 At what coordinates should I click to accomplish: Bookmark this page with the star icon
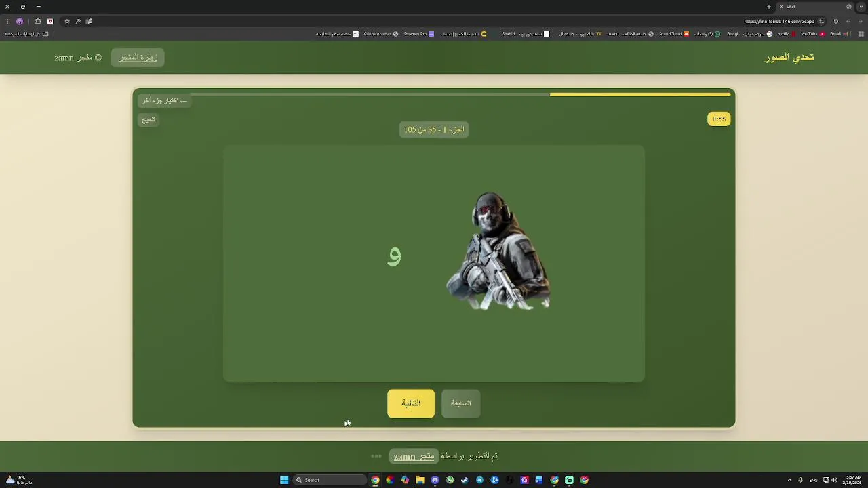coord(67,21)
